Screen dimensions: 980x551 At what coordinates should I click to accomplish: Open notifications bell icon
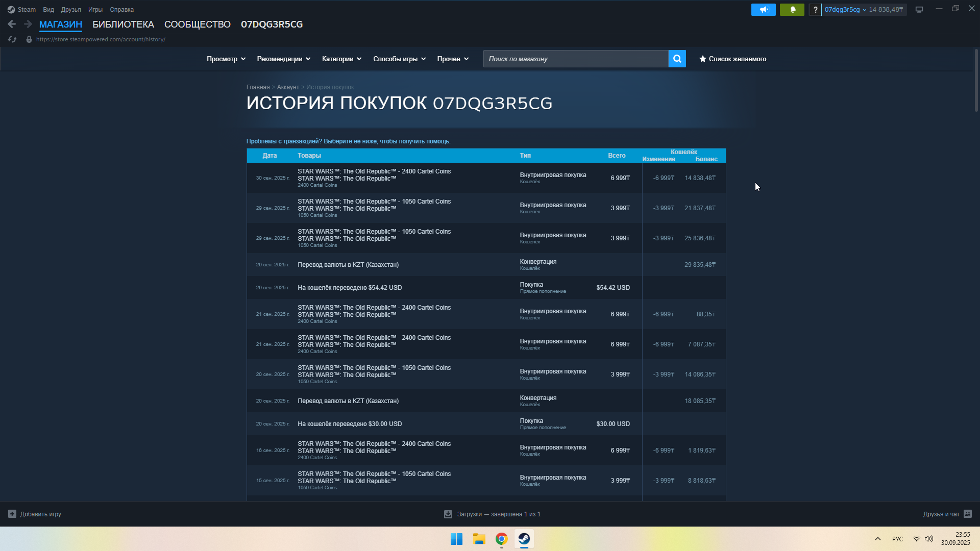tap(792, 10)
